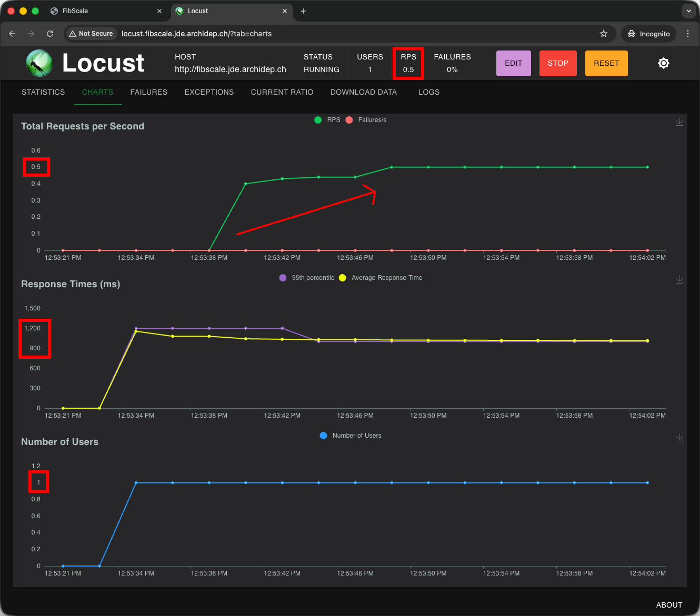
Task: Open Chrome's three-dot menu
Action: 688,33
